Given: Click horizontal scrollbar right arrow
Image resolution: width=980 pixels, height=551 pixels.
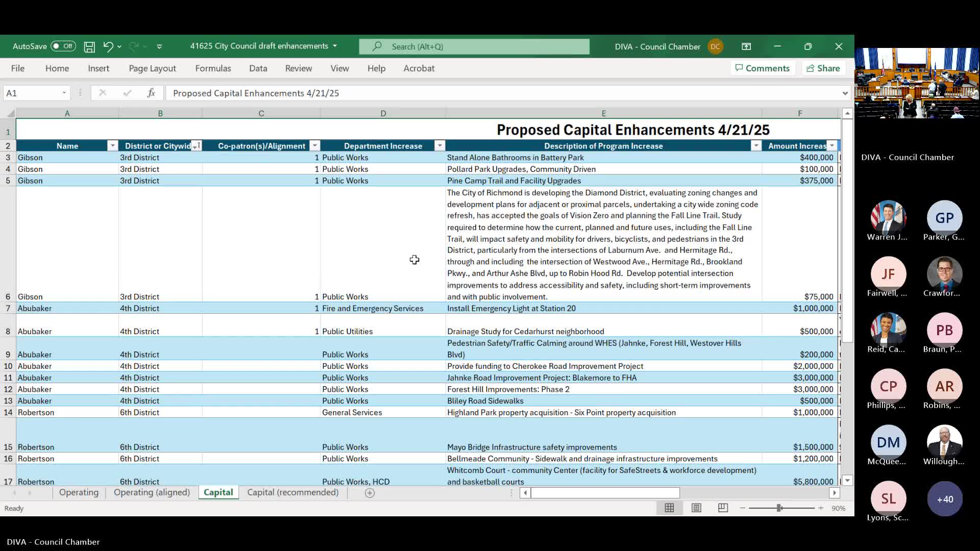Looking at the screenshot, I should pos(835,493).
